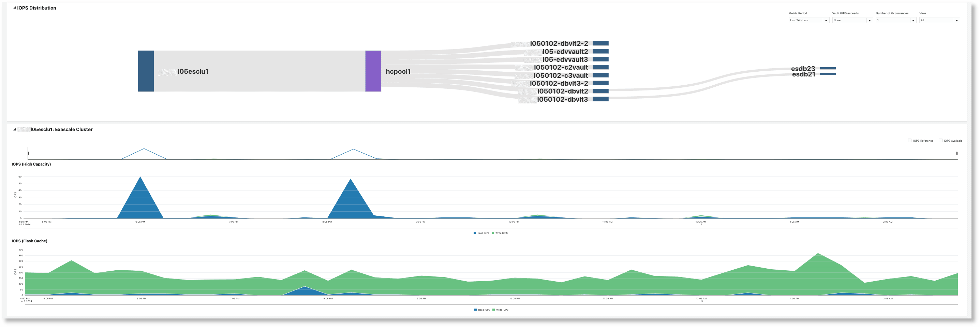
Task: Click the l050102-dbvlt2-2 vault node bar
Action: pos(602,43)
